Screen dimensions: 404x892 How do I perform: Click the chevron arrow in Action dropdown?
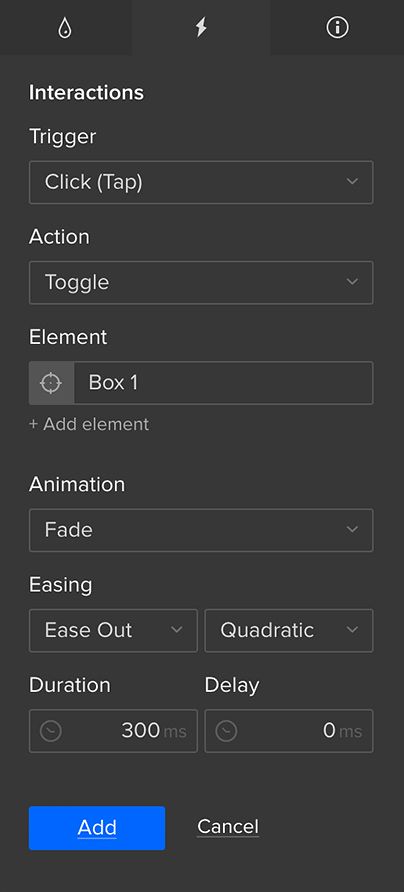point(352,282)
